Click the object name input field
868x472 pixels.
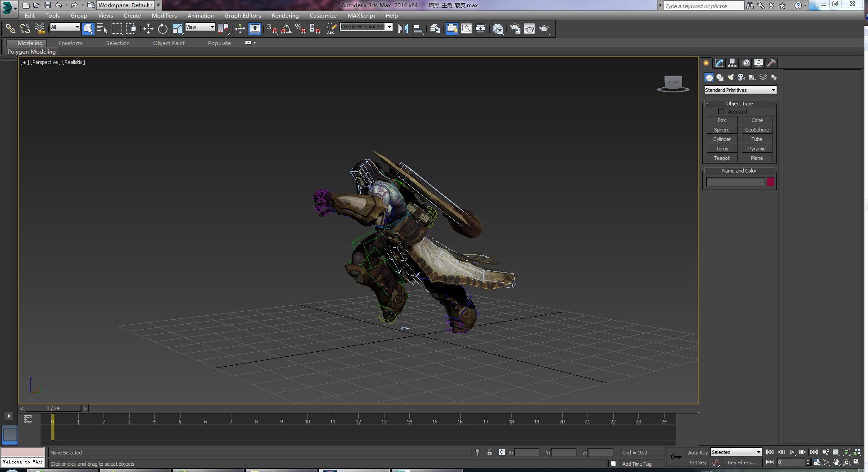(735, 182)
